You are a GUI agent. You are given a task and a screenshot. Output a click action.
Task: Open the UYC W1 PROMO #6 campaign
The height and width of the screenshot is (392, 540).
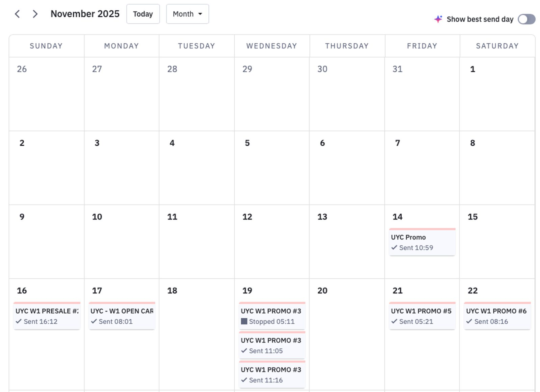tap(497, 316)
